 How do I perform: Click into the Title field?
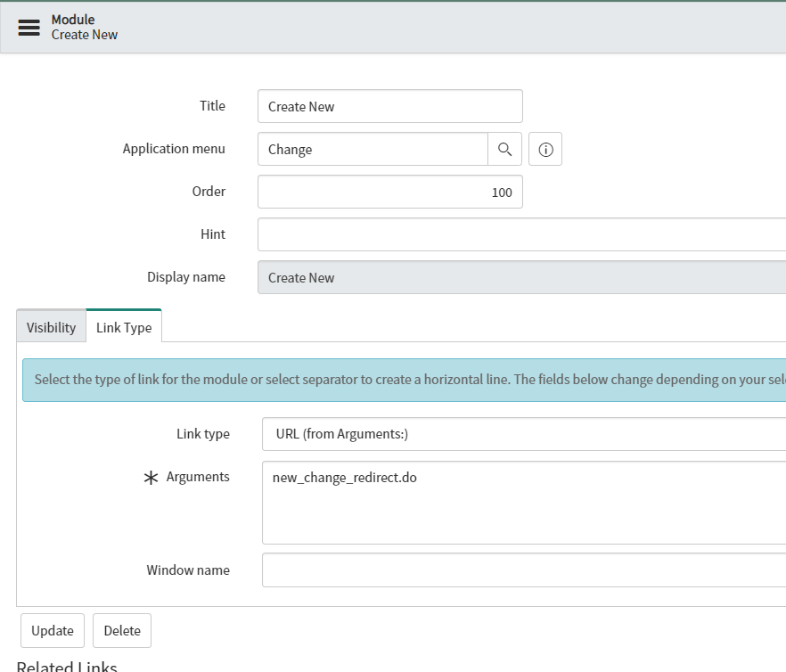click(389, 106)
